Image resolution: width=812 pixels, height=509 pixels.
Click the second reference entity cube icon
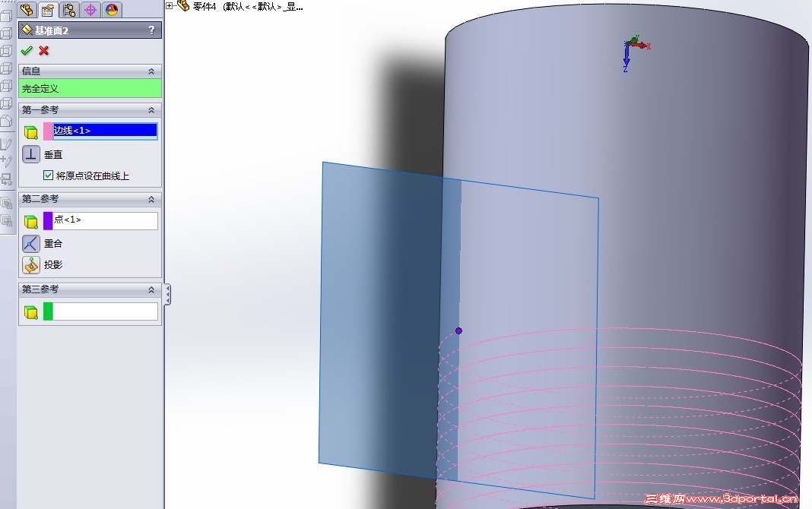click(31, 222)
